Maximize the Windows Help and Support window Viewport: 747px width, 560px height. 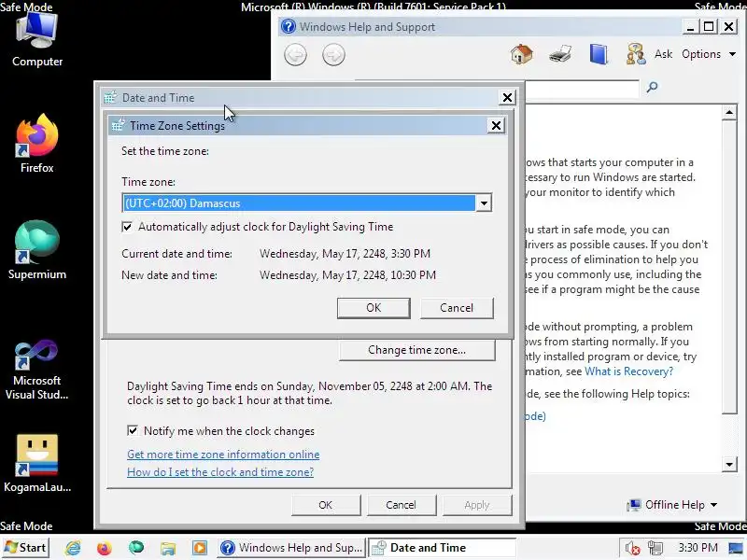click(709, 27)
